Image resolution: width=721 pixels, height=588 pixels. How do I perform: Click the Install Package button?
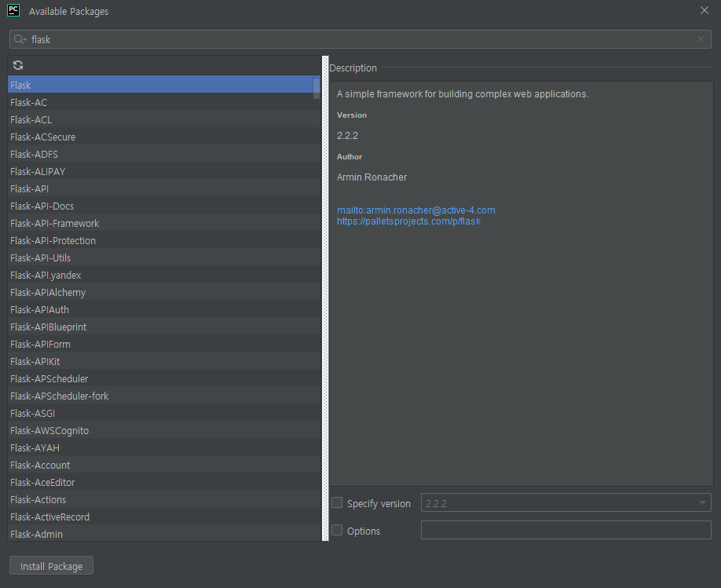(52, 566)
